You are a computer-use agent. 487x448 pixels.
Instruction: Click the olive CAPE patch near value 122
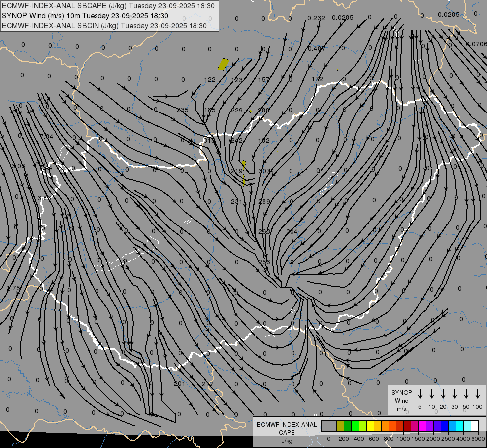coord(224,64)
